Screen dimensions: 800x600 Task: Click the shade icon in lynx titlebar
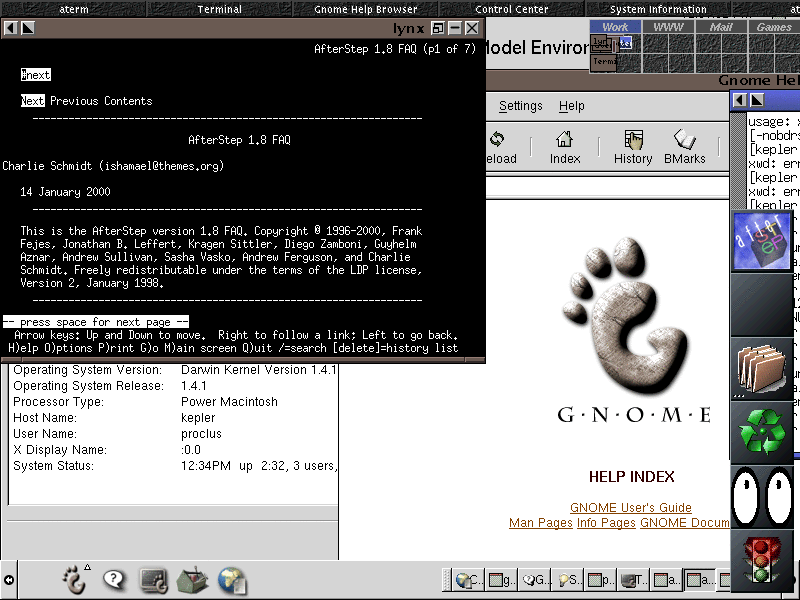coord(437,28)
